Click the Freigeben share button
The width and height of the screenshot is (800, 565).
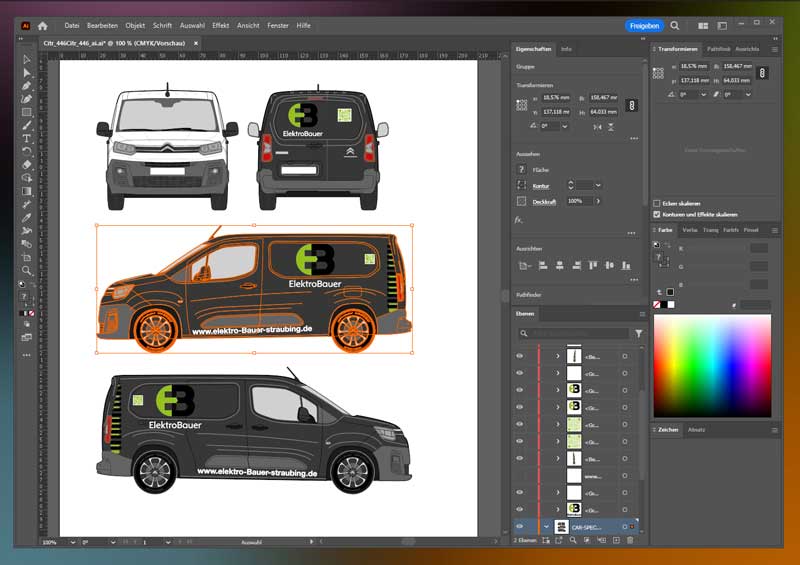(644, 25)
